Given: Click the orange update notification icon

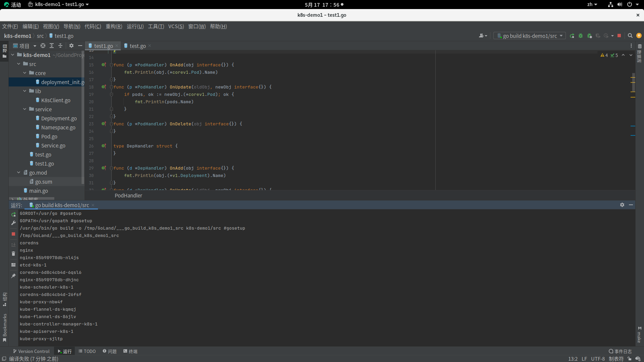Looking at the screenshot, I should coord(639,36).
